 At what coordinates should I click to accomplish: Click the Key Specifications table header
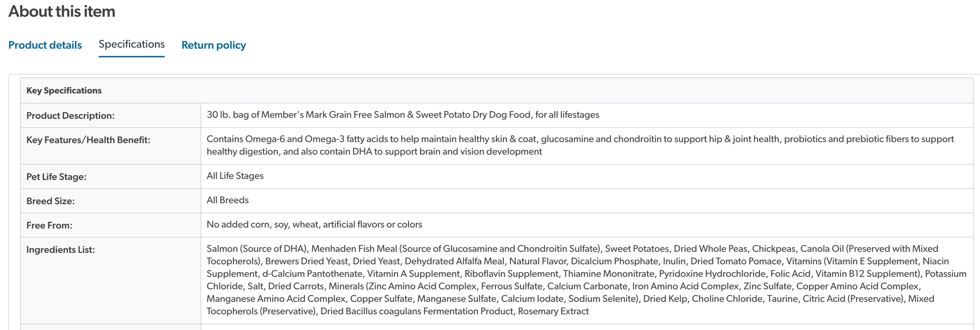point(496,91)
